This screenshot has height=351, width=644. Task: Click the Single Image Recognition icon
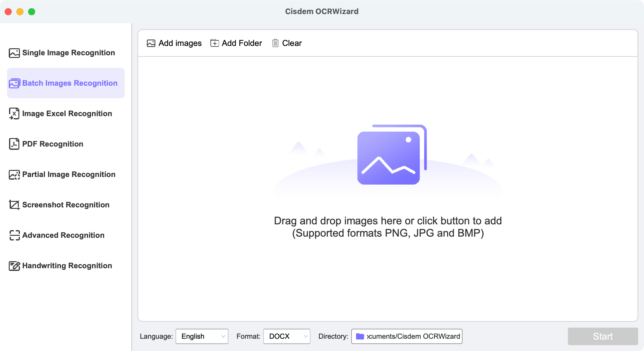coord(14,53)
